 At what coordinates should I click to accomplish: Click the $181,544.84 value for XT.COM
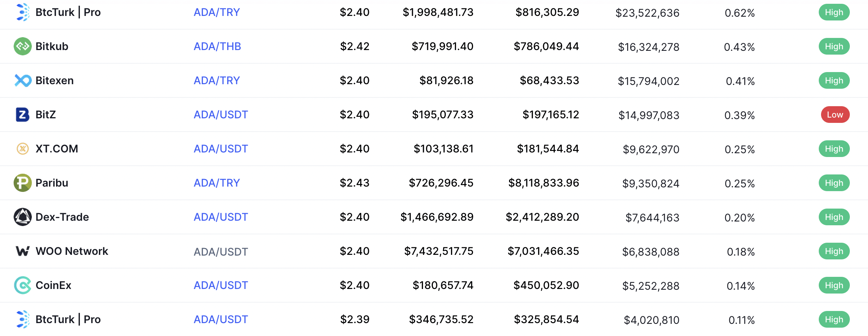coord(548,149)
